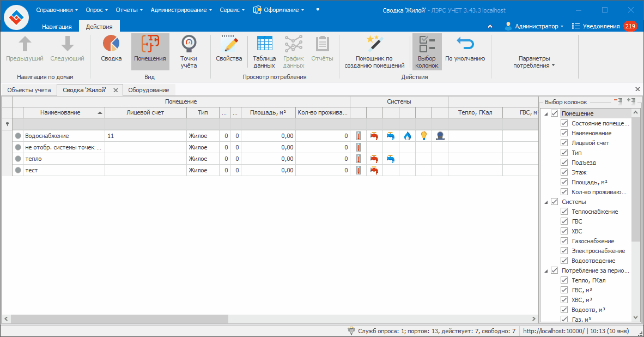Open the Сводка pie chart view

(111, 49)
